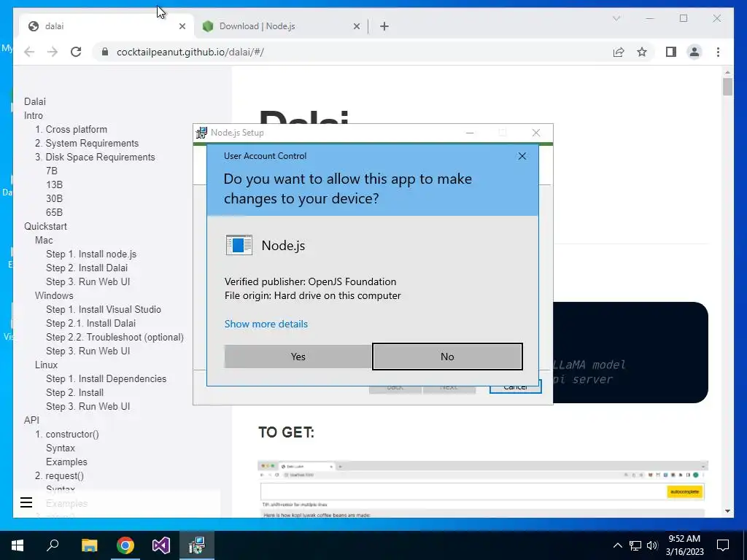747x560 pixels.
Task: Go to 3. Disk Space Requirements
Action: click(x=95, y=157)
